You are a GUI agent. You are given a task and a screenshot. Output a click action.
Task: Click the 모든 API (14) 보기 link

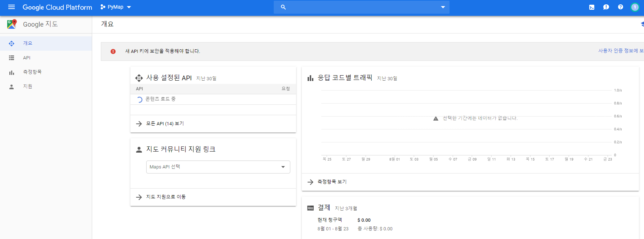coord(165,123)
